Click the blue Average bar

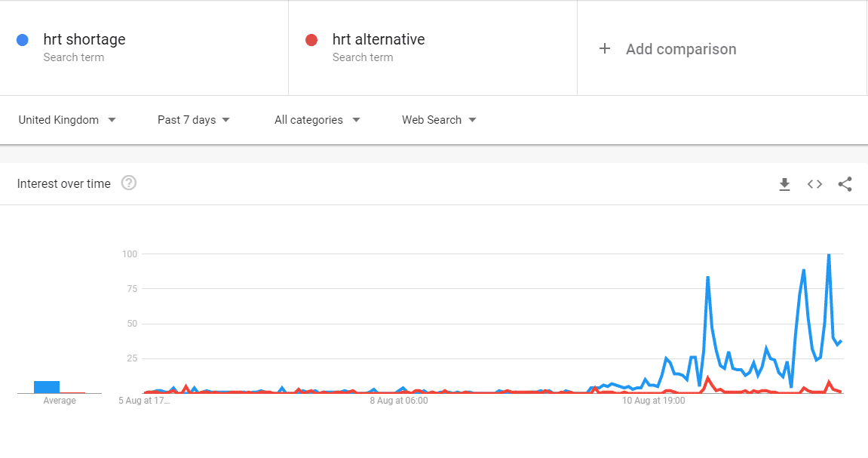coord(47,387)
